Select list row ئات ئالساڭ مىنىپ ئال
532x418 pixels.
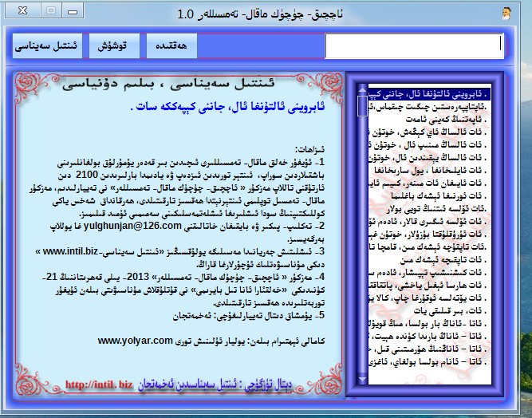pyautogui.click(x=430, y=145)
